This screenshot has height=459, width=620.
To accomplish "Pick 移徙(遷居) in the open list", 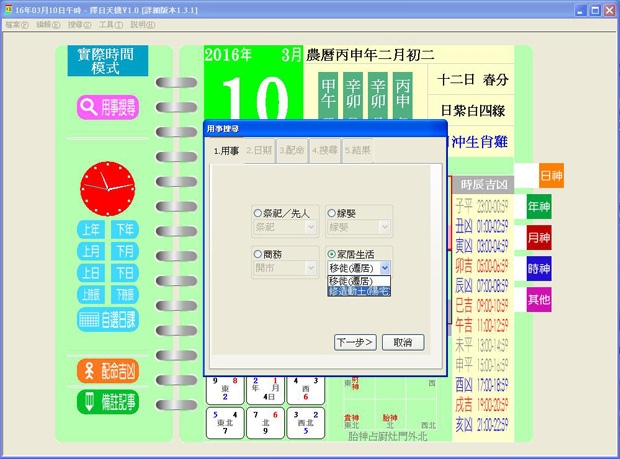I will (358, 281).
